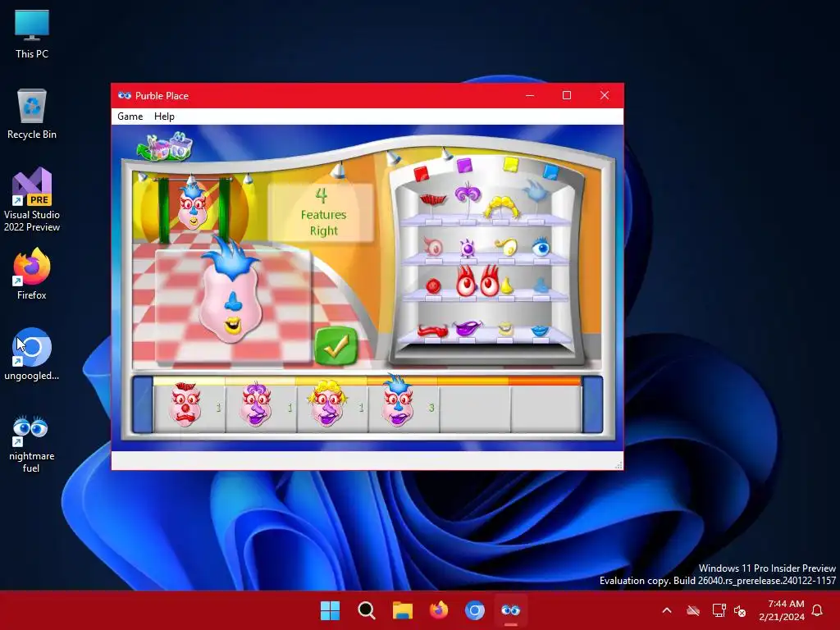Open the ungoogled Chromium desktop shortcut
Image resolution: width=840 pixels, height=630 pixels.
(32, 354)
